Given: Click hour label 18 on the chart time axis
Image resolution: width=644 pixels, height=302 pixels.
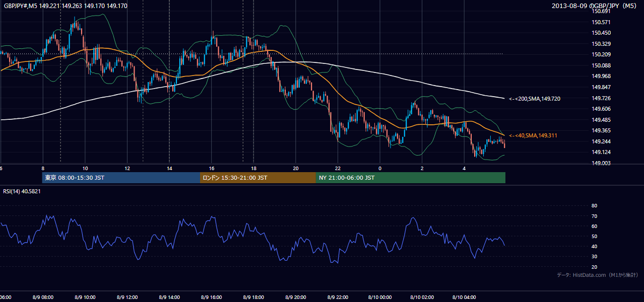Looking at the screenshot, I should [253, 168].
